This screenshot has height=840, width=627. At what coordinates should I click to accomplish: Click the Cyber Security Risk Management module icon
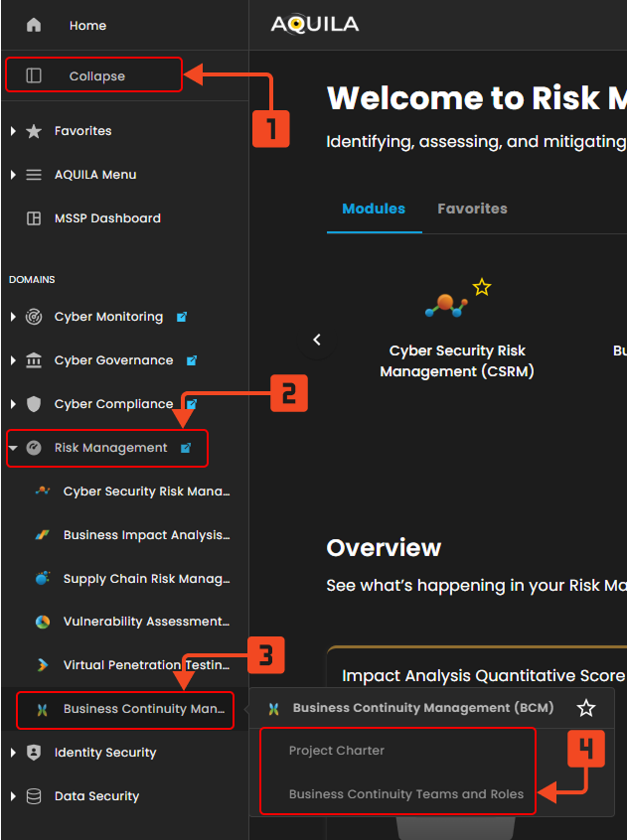click(446, 306)
